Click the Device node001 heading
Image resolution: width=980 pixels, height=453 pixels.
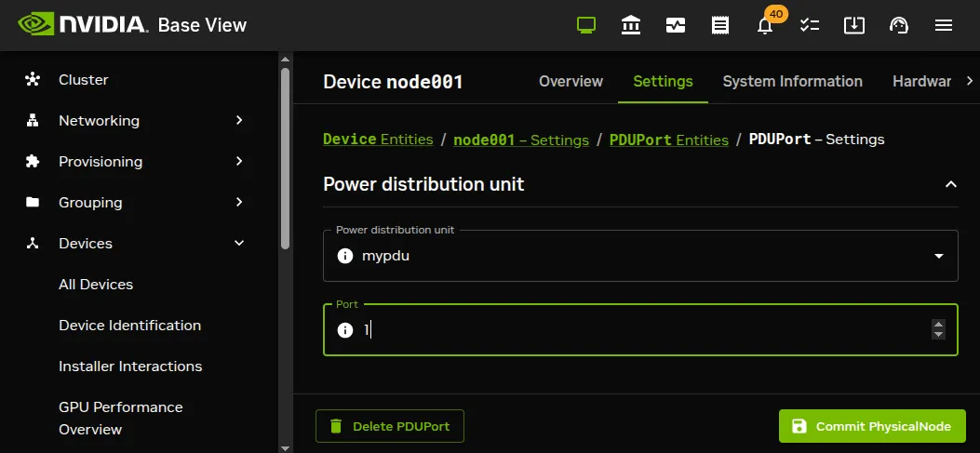[x=393, y=82]
